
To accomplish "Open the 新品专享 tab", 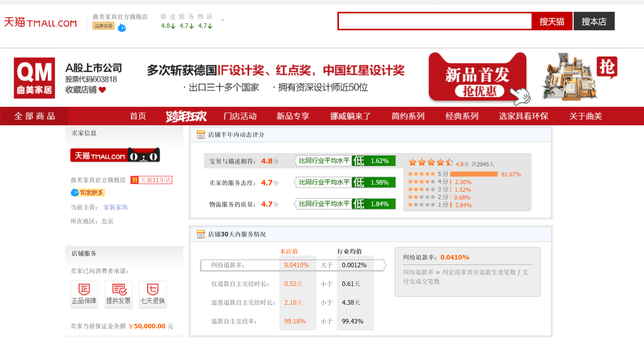I will click(293, 116).
